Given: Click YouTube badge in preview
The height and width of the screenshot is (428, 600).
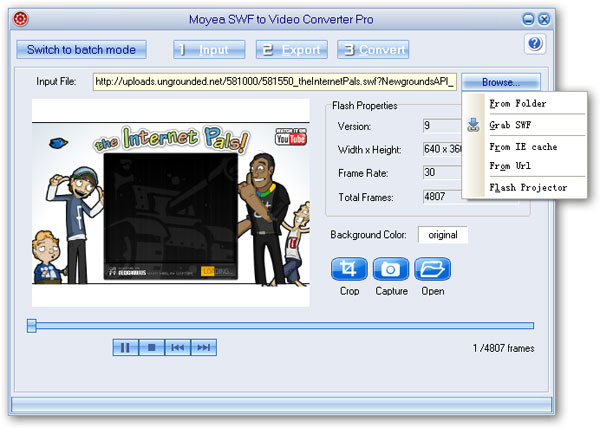Looking at the screenshot, I should pyautogui.click(x=291, y=137).
